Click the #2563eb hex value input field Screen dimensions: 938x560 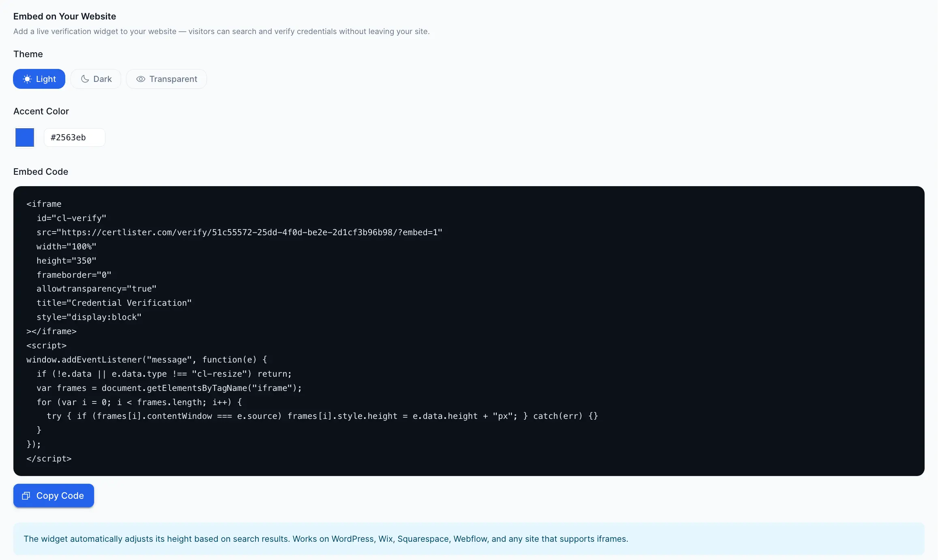pos(74,137)
